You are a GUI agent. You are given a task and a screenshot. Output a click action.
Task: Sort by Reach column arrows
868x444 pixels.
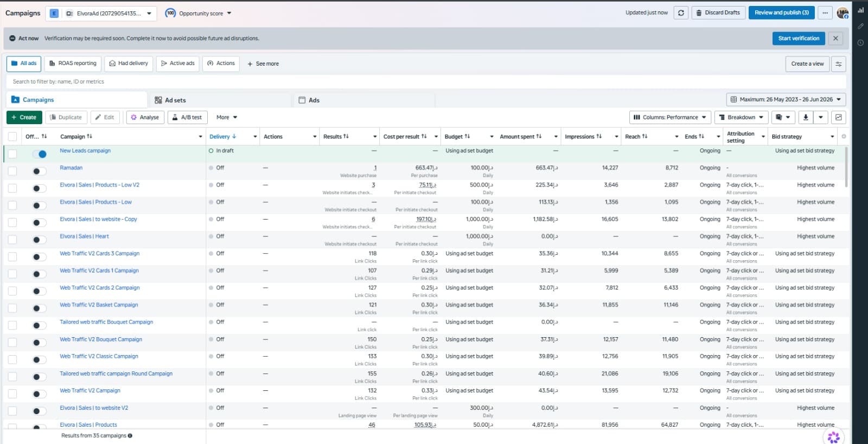point(644,137)
